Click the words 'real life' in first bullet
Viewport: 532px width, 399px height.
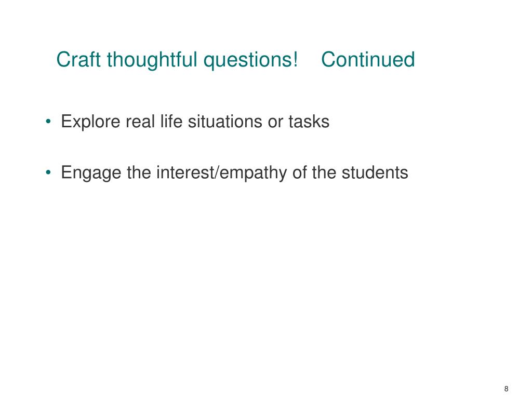tap(154, 121)
